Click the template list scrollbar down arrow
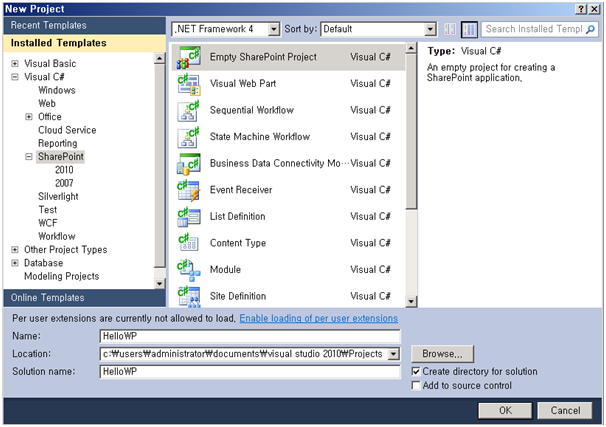This screenshot has height=427, width=606. point(411,301)
